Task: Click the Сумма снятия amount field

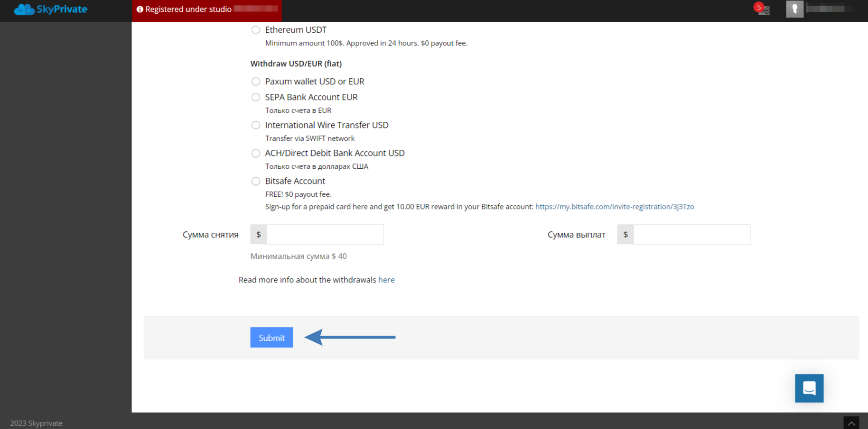Action: (325, 235)
